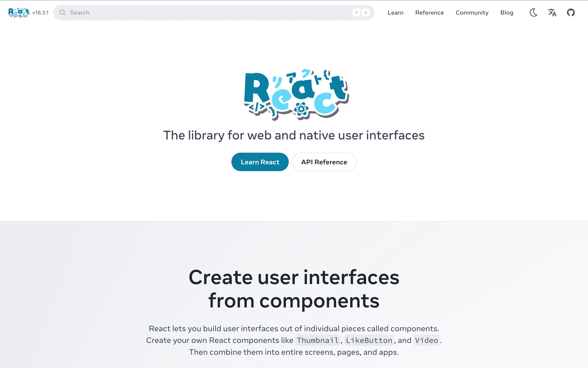Open the Reference nav item
Image resolution: width=588 pixels, height=368 pixels.
pyautogui.click(x=429, y=13)
